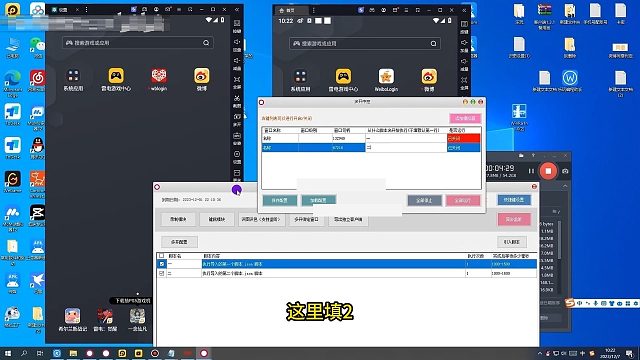Image resolution: width=640 pixels, height=360 pixels.
Task: Click the second teal load-config button in dialog
Action: coord(318,200)
